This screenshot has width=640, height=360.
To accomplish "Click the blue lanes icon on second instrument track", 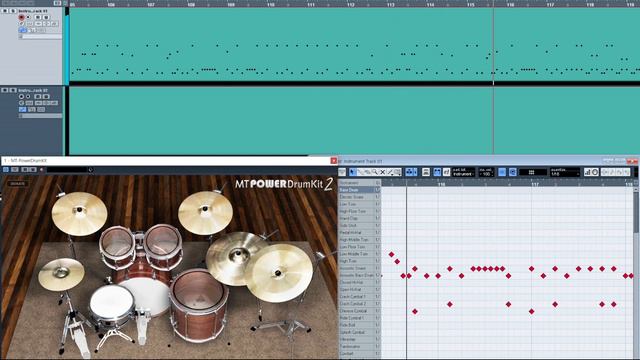I will coord(22,109).
